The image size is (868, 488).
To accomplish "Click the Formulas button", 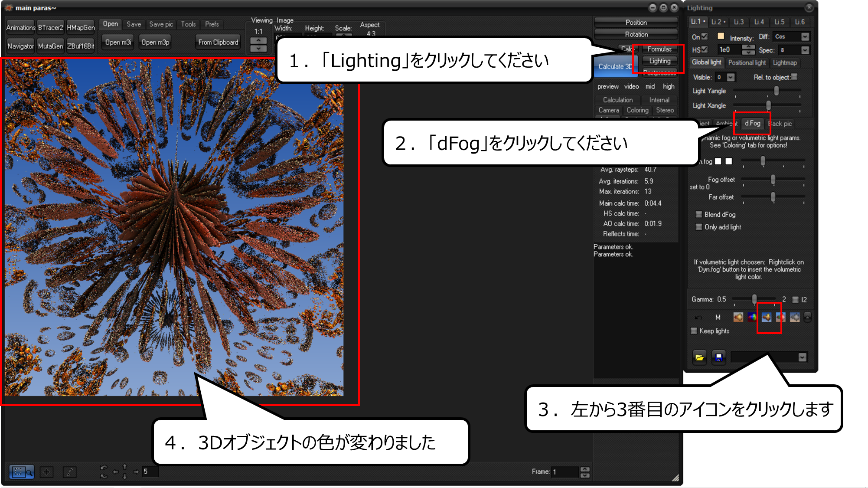I will click(x=659, y=49).
